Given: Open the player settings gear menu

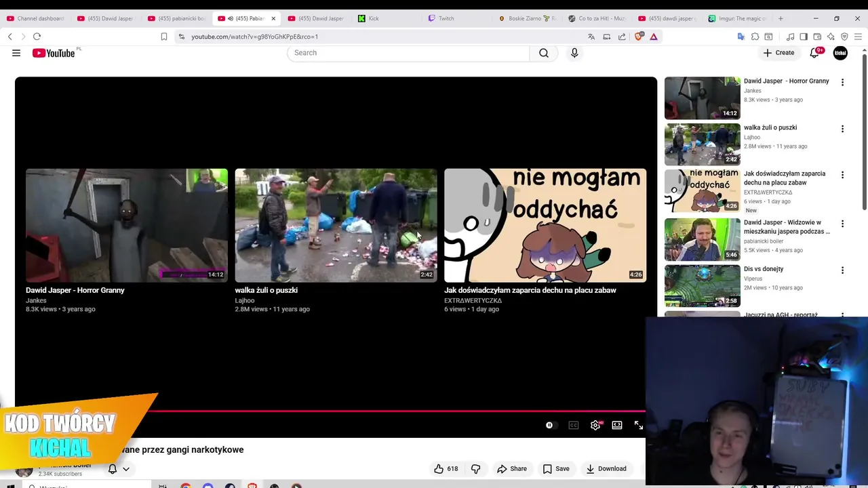Looking at the screenshot, I should 595,425.
